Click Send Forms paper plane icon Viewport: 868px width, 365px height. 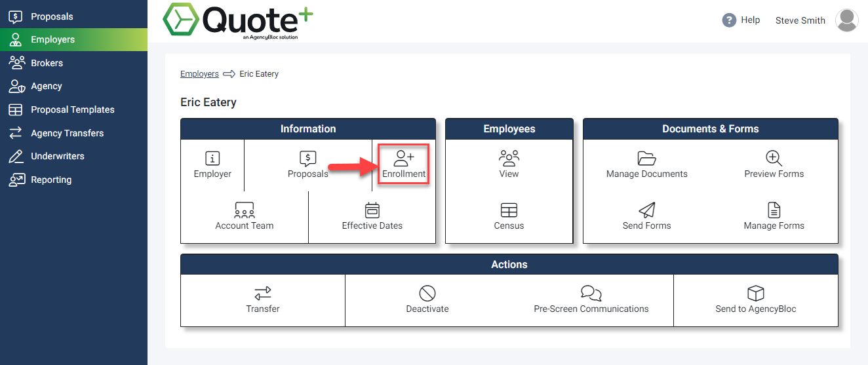[647, 210]
